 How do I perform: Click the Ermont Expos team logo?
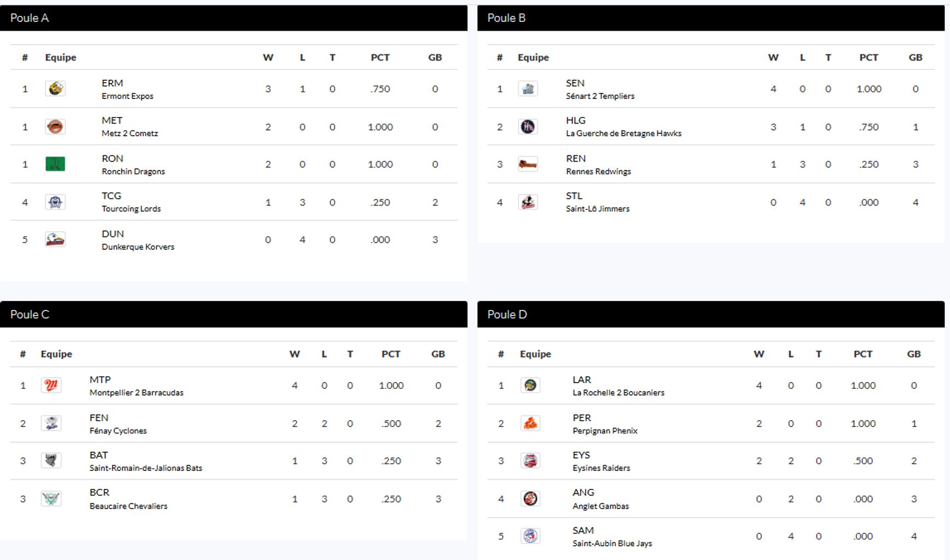55,89
